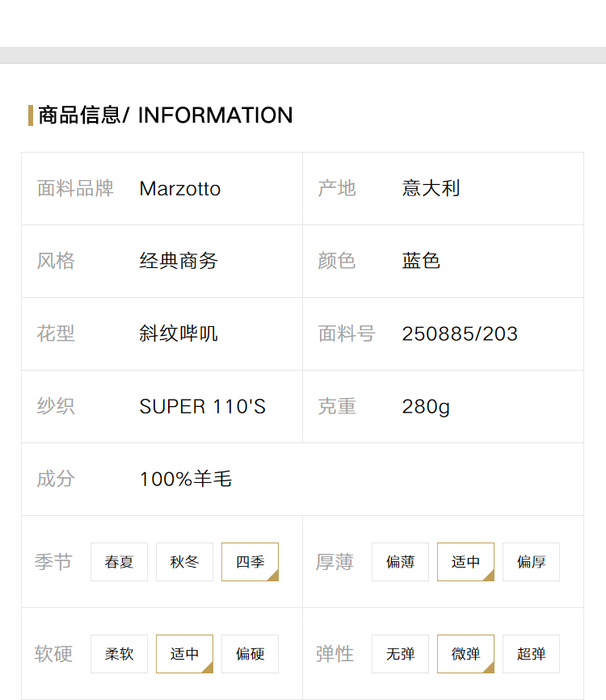Image resolution: width=606 pixels, height=700 pixels.
Task: Click the 意大利 origin value
Action: tap(431, 188)
